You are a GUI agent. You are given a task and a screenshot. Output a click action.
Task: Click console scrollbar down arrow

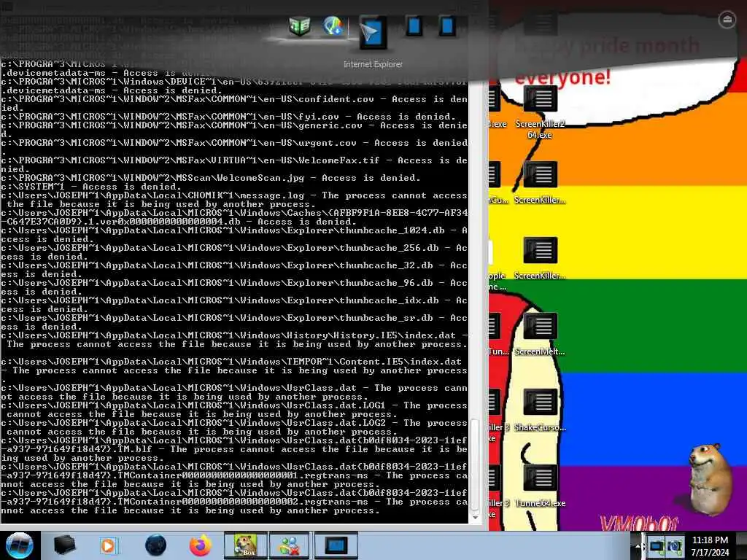pyautogui.click(x=474, y=518)
